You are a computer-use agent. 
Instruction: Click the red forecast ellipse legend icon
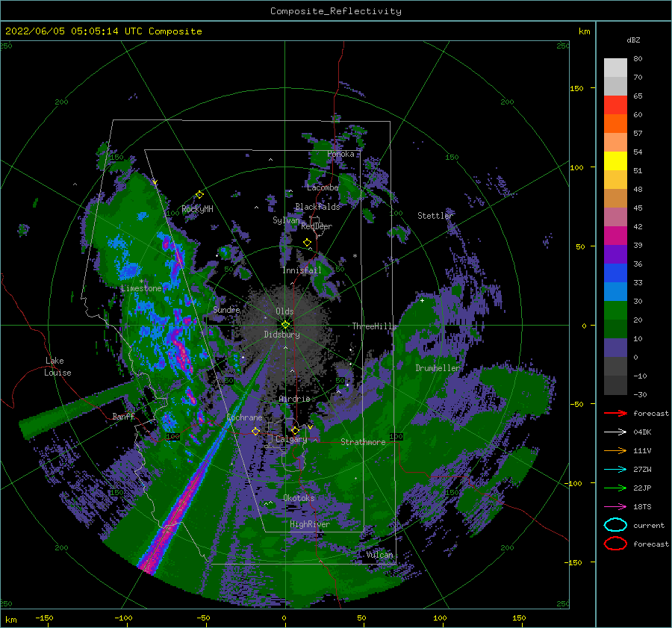click(615, 544)
